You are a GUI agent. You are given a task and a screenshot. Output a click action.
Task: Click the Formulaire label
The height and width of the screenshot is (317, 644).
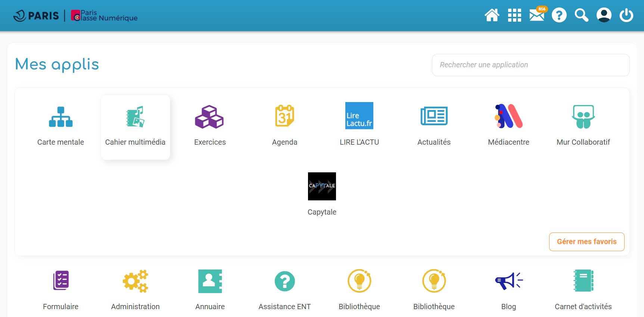(61, 307)
